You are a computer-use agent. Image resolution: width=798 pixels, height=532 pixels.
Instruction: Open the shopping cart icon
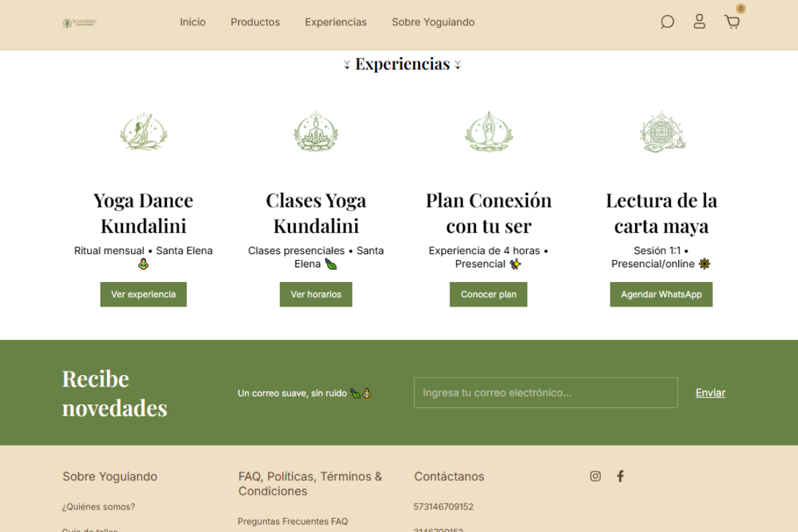732,22
